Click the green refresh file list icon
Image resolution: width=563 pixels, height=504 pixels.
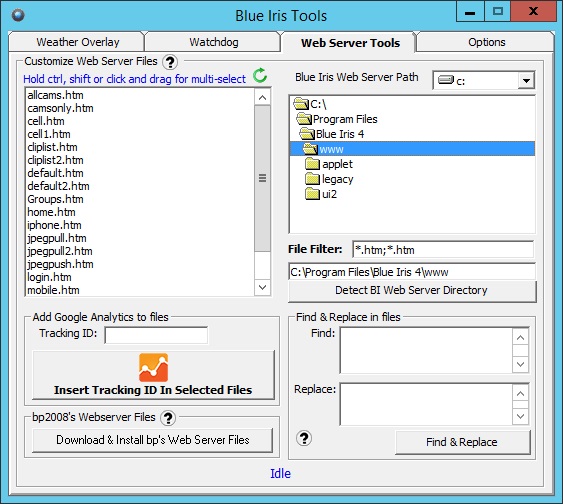pyautogui.click(x=260, y=76)
